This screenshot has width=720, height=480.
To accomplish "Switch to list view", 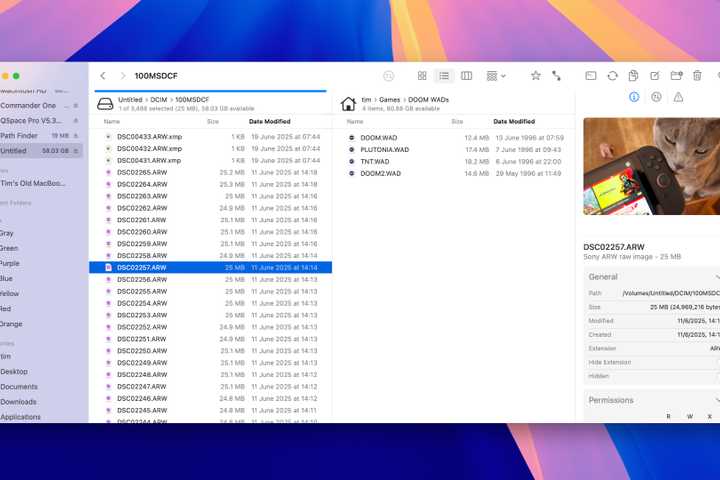I will point(444,76).
